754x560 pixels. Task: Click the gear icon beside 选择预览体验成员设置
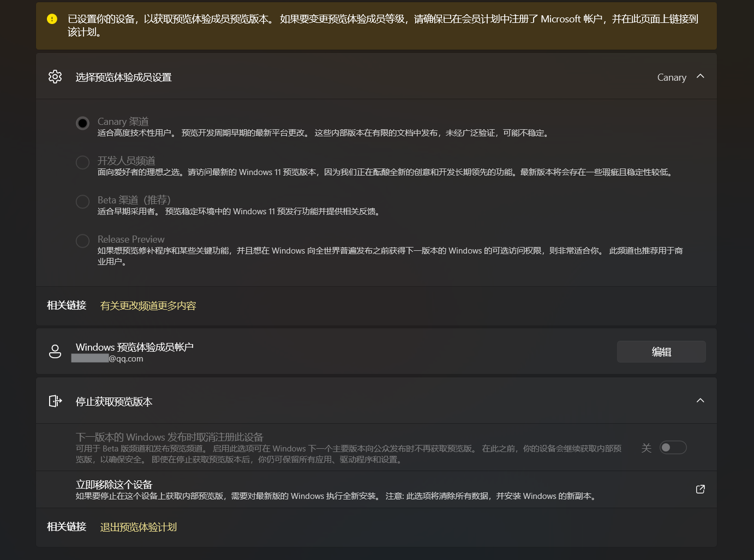(x=55, y=76)
